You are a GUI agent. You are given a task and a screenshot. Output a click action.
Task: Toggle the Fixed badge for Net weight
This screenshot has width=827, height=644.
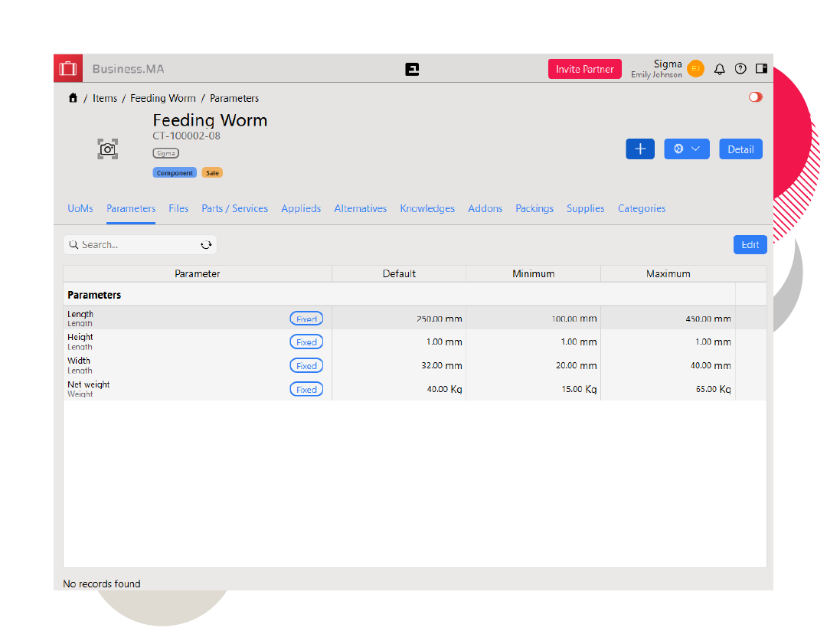point(306,389)
